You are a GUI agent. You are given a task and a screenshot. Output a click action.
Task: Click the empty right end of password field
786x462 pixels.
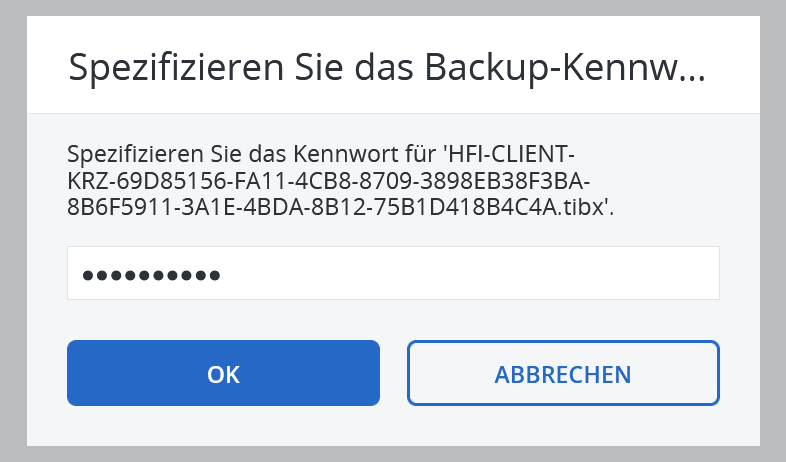click(x=650, y=273)
